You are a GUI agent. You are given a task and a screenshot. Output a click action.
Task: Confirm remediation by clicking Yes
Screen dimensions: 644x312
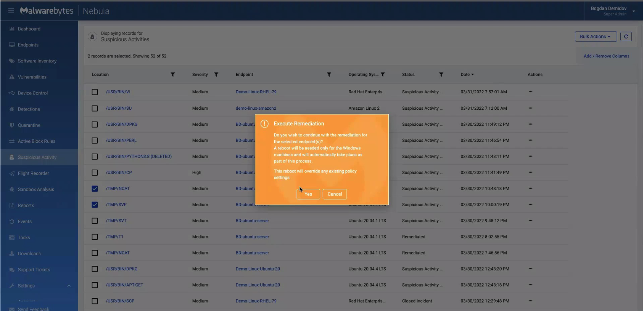[308, 194]
